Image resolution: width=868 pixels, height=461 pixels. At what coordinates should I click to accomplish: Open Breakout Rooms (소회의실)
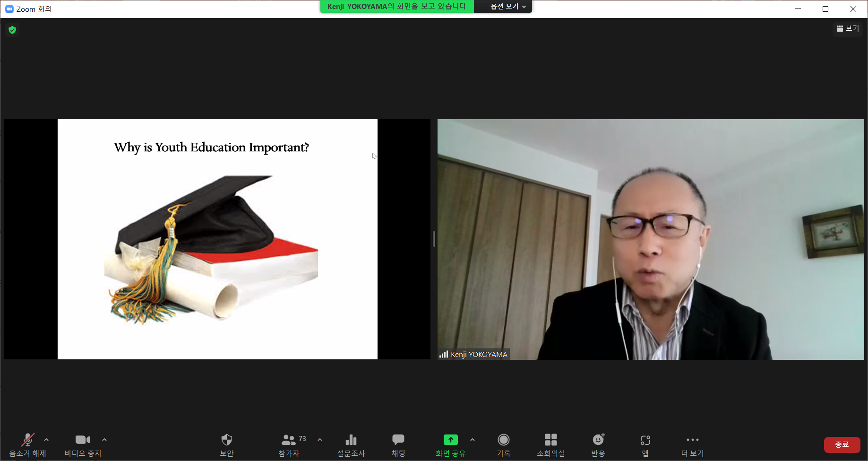coord(550,445)
